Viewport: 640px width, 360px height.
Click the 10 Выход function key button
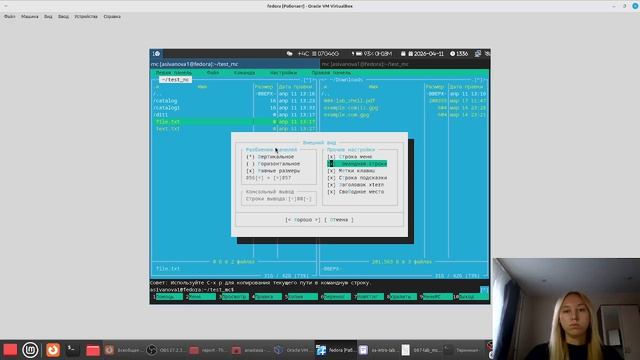tap(471, 297)
